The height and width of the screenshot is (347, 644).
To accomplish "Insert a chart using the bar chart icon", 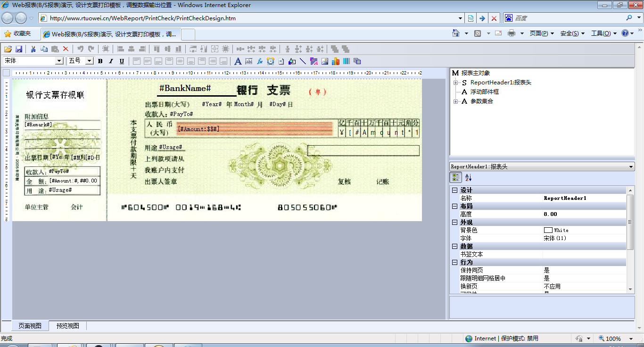I will (336, 61).
